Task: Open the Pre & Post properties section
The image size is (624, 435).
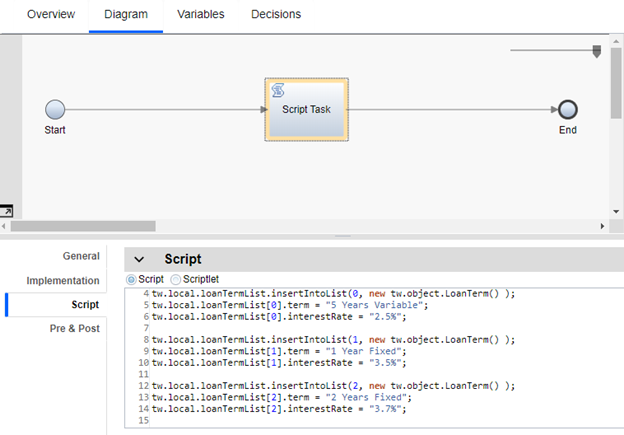Action: click(74, 328)
